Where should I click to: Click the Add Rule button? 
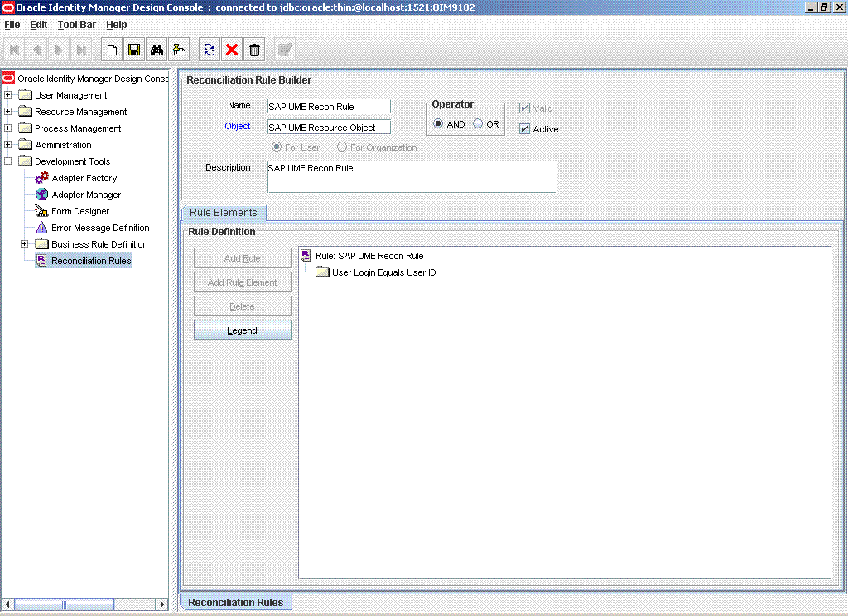tap(243, 258)
